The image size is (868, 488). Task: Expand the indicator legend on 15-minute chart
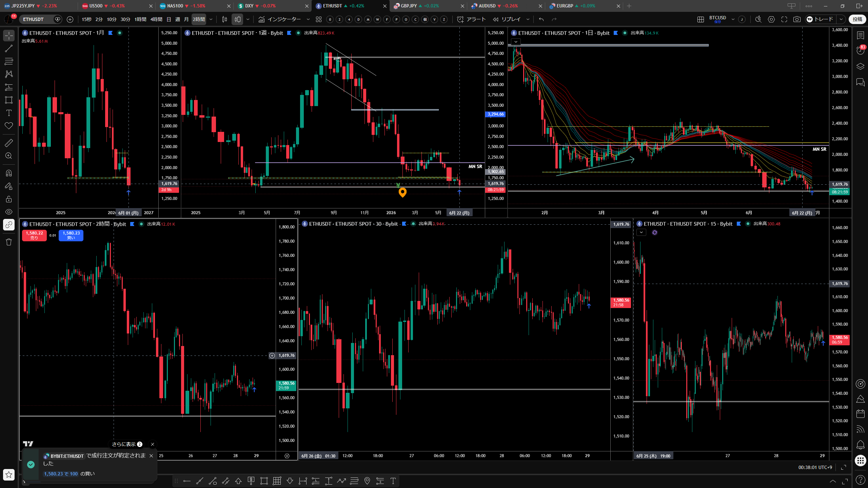641,232
